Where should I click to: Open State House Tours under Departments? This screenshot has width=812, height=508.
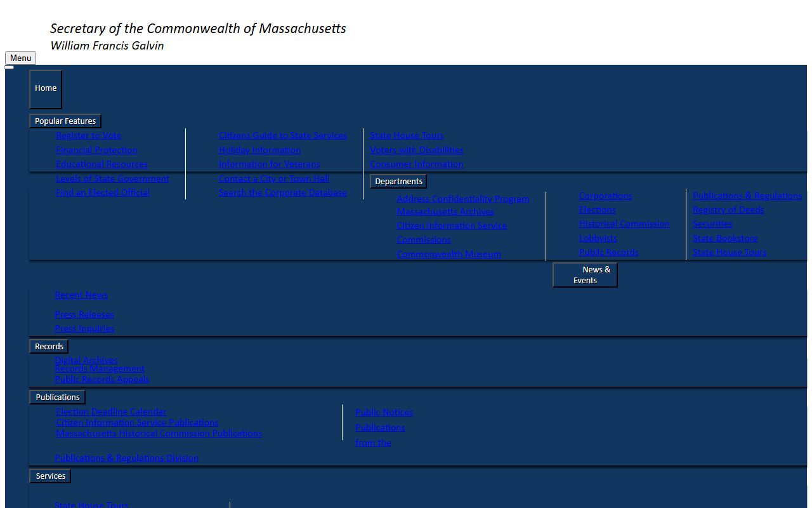point(730,252)
